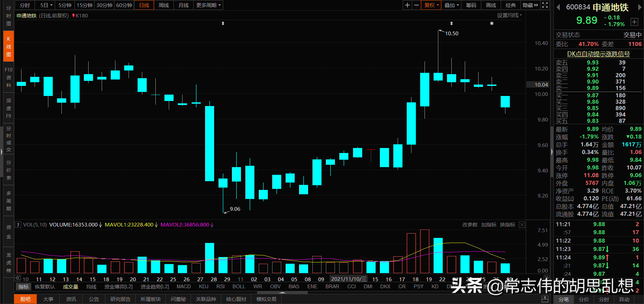Expand the 复权 dropdown arrow

(x=437, y=5)
